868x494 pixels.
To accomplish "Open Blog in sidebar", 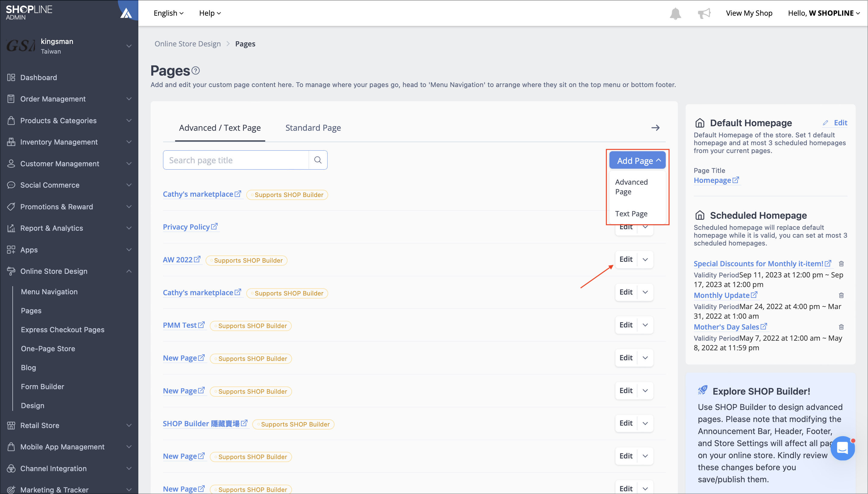I will point(29,367).
